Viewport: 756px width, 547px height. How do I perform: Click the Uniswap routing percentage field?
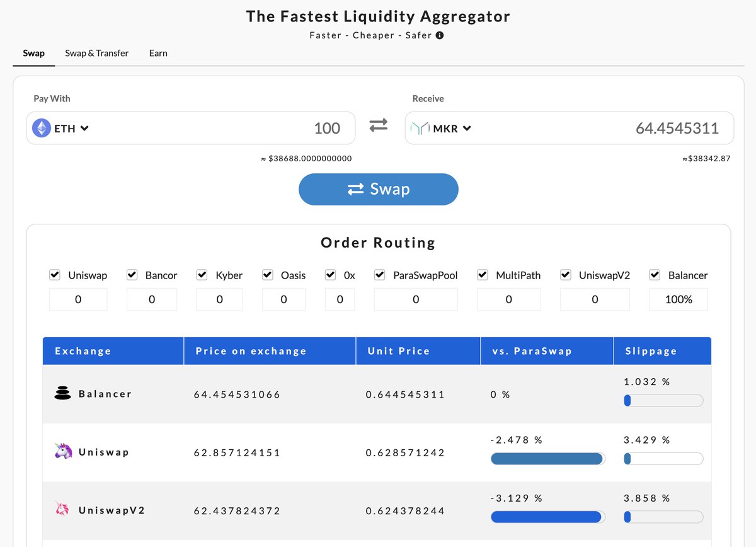coord(78,299)
